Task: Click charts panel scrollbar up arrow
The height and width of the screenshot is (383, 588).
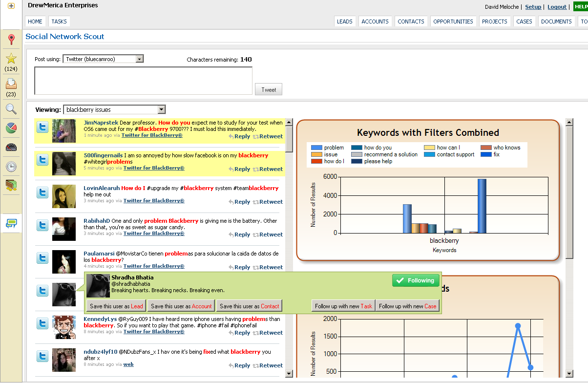Action: [x=569, y=122]
